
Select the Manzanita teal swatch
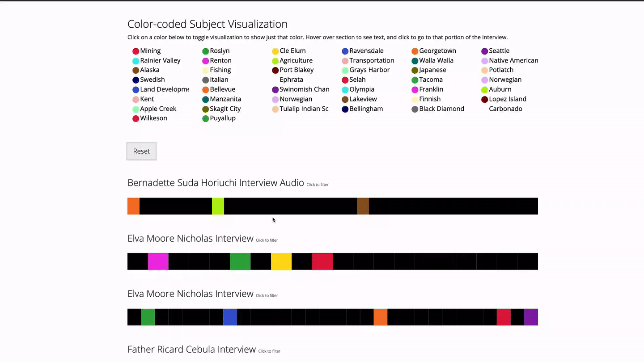tap(206, 100)
